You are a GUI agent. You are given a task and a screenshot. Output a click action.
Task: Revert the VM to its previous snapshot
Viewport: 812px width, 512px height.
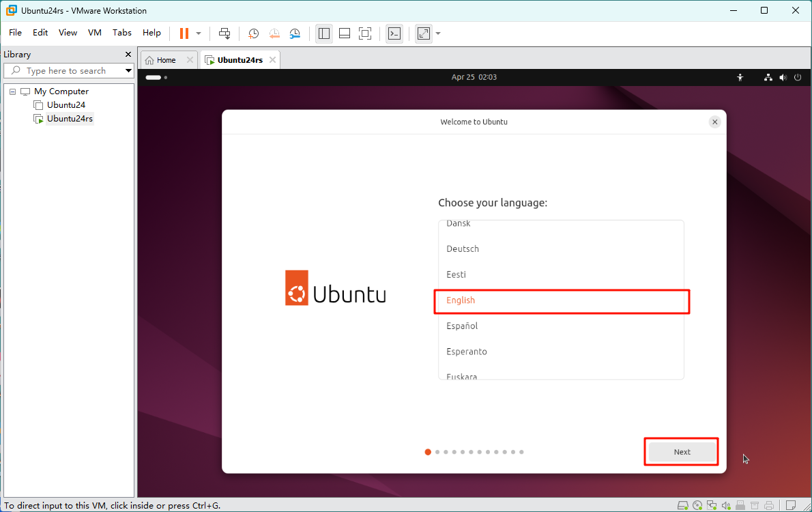tap(274, 33)
